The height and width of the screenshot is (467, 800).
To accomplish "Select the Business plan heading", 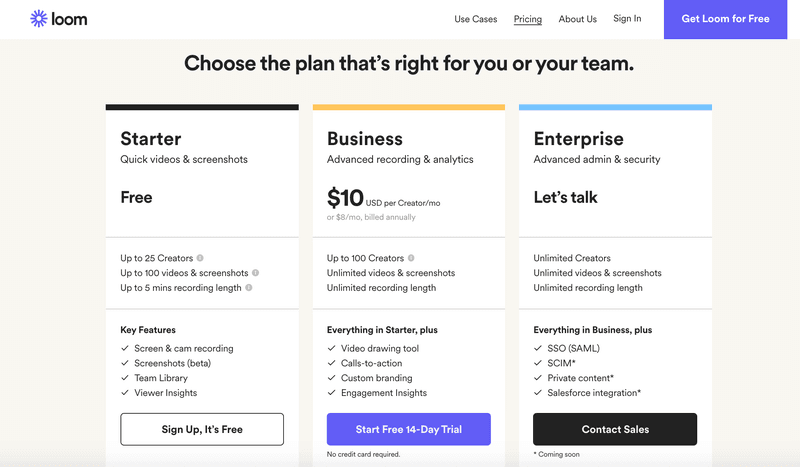I will [365, 139].
